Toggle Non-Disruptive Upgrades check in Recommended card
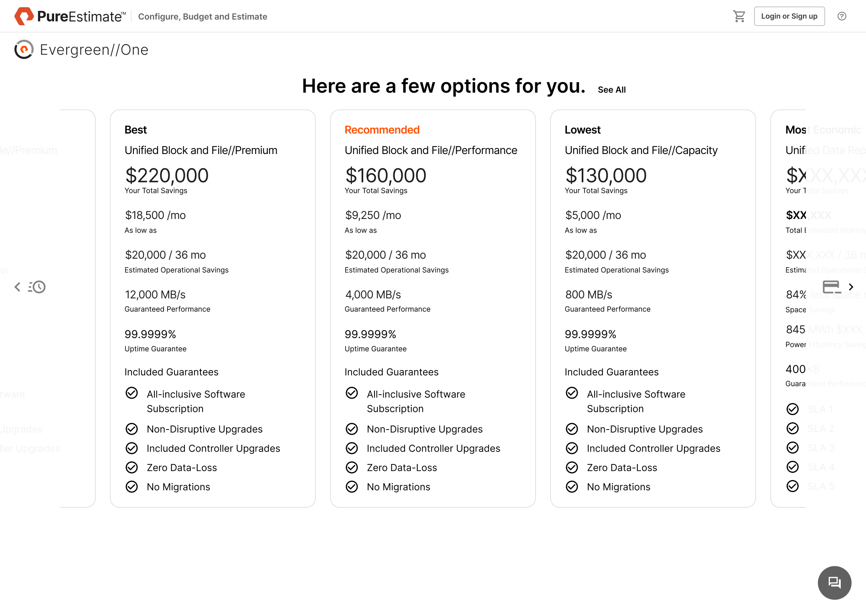 click(x=352, y=429)
